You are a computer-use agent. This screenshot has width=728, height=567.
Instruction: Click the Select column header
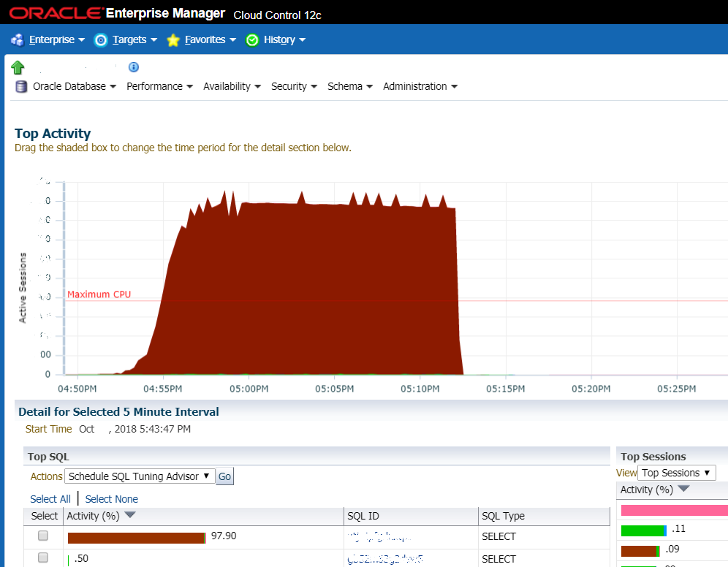tap(44, 516)
